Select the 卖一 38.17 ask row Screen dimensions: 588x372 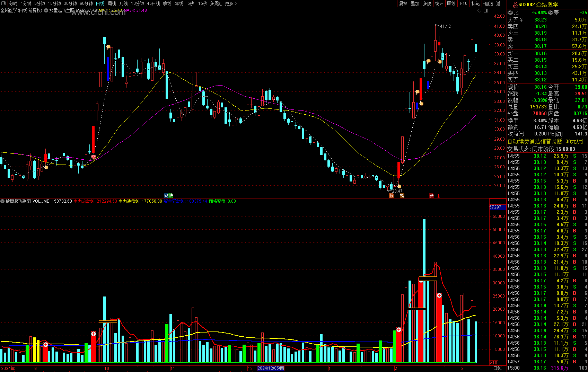coord(547,46)
